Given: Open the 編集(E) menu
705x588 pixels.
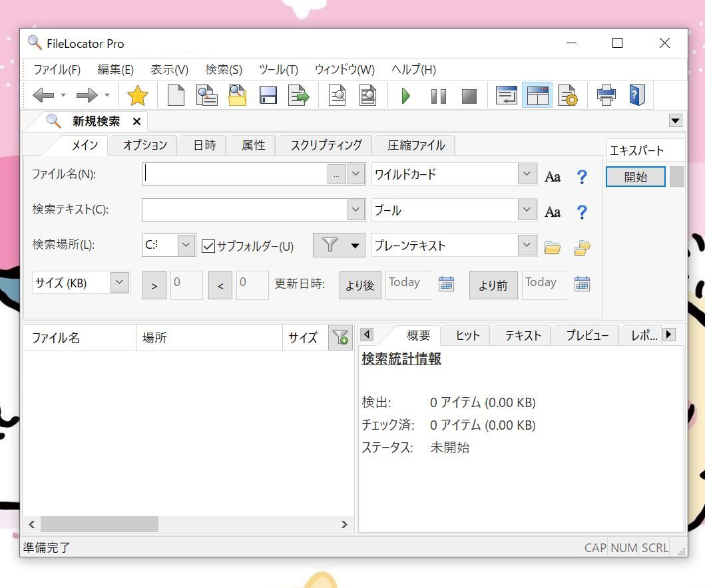Looking at the screenshot, I should click(116, 70).
